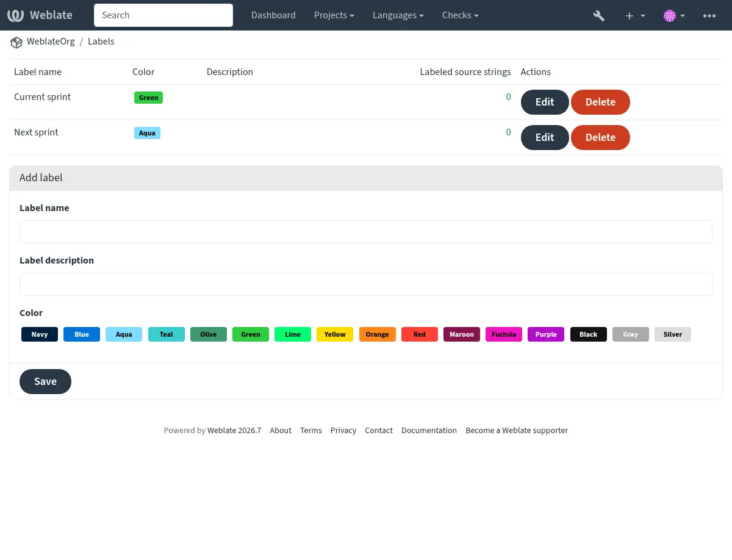Open the three-dots more menu
The width and height of the screenshot is (732, 560).
[709, 15]
